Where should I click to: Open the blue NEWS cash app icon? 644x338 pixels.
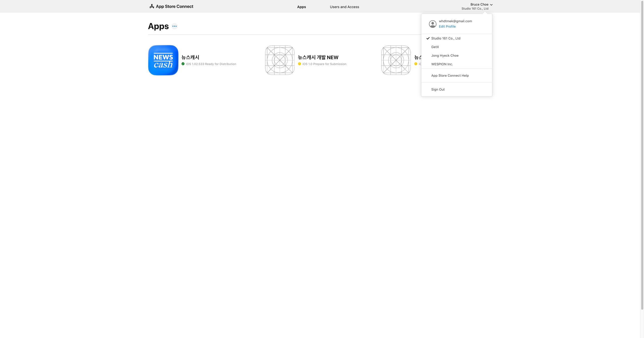coord(163,60)
